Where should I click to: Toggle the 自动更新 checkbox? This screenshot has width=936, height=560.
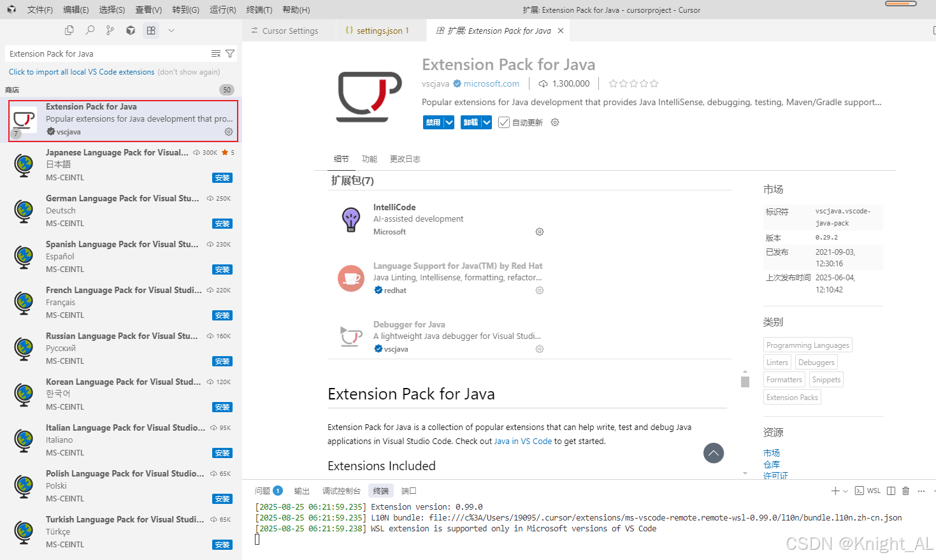click(504, 122)
